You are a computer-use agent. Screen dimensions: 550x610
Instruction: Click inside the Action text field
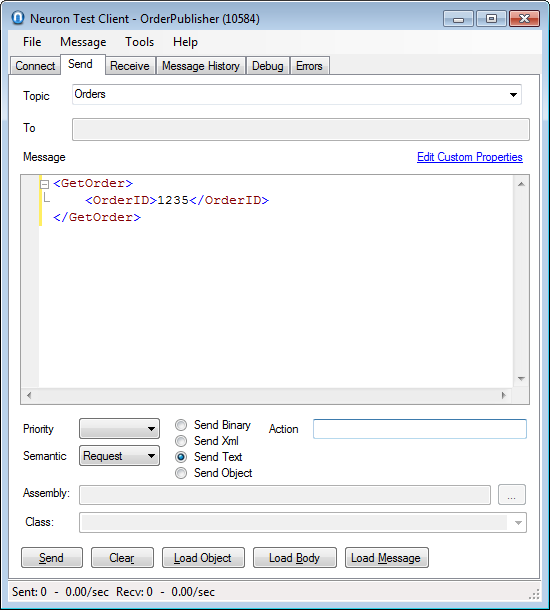[420, 429]
